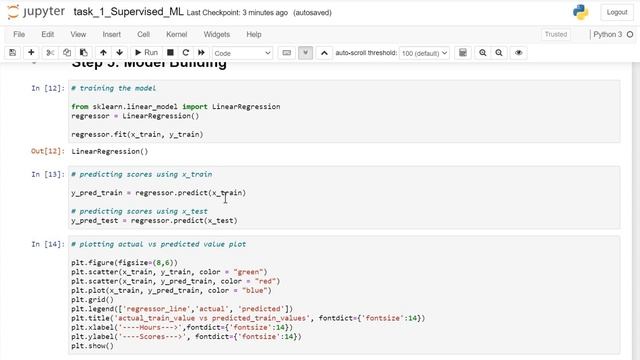Image resolution: width=640 pixels, height=360 pixels.
Task: Open the View menu
Action: click(78, 34)
